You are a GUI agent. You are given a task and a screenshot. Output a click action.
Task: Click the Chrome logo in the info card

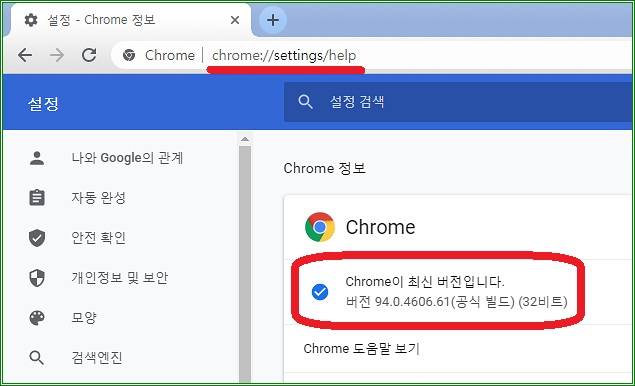coord(320,227)
